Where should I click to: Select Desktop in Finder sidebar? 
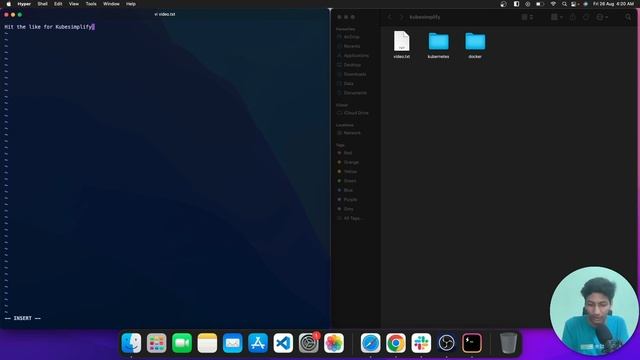coord(351,65)
